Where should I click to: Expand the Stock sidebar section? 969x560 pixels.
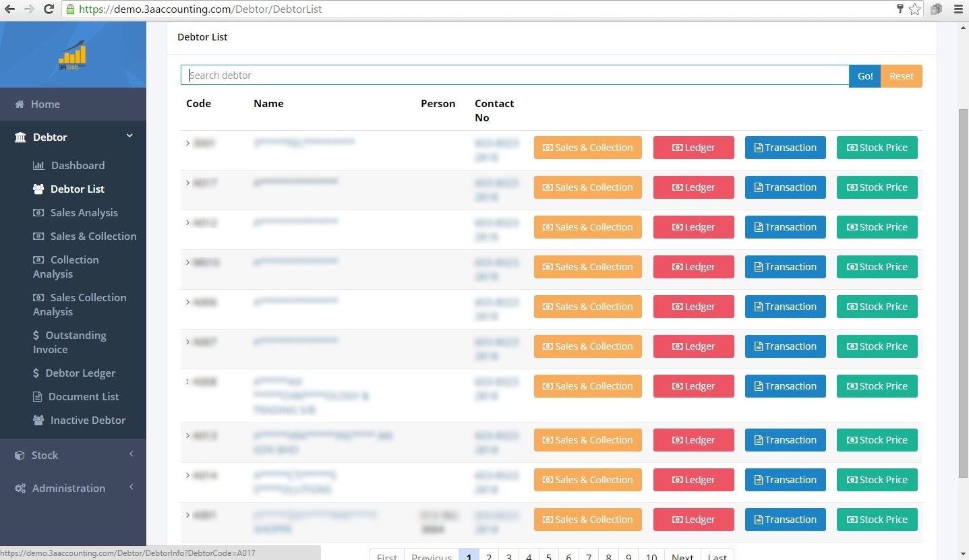click(131, 454)
